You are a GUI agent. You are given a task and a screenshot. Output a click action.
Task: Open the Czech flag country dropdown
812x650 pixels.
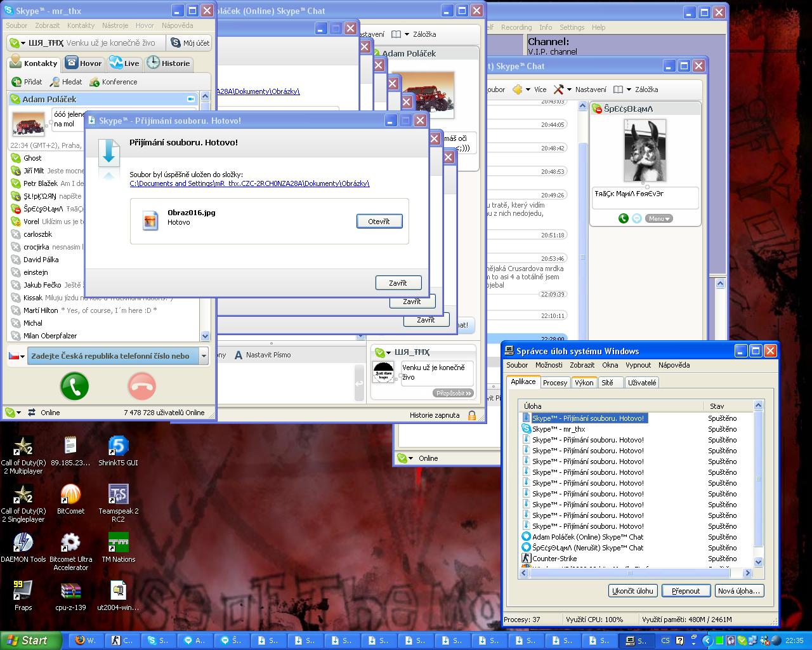pos(16,356)
